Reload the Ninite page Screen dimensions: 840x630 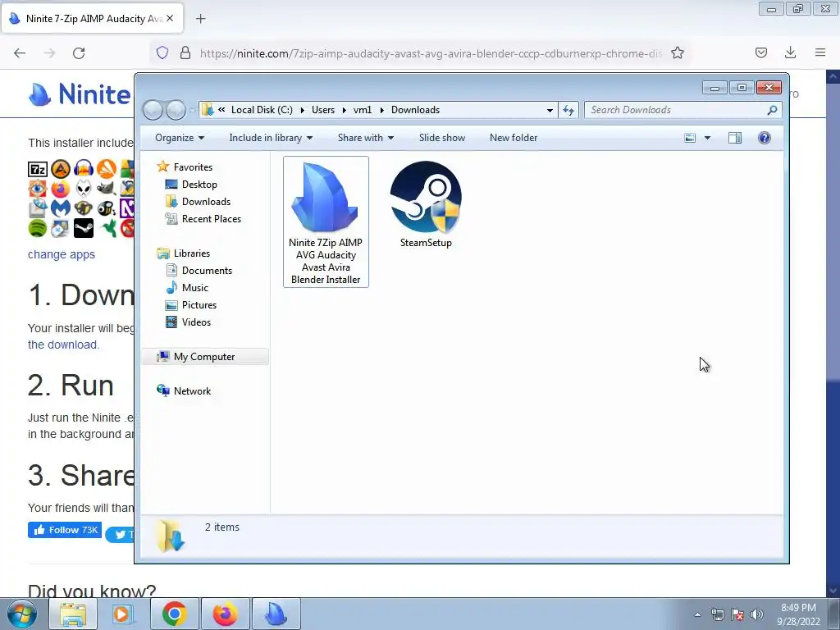tap(79, 53)
